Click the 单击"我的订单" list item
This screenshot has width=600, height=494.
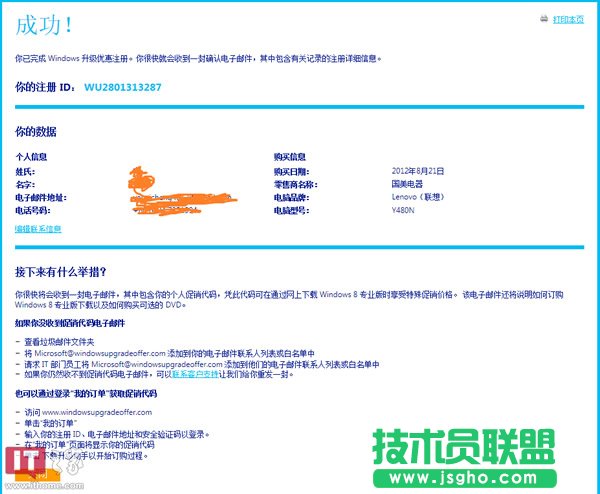click(51, 423)
